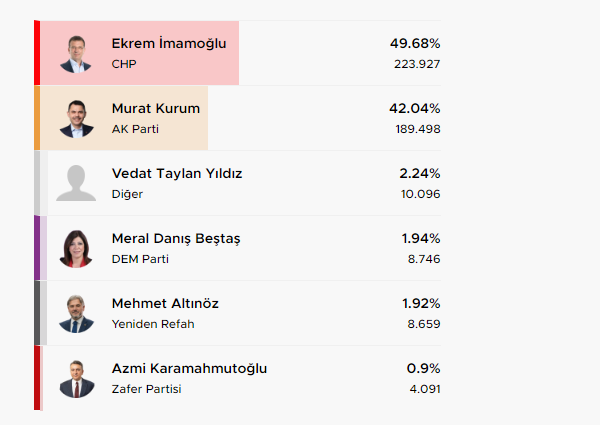Select the Meral Danış Beştaş name
This screenshot has height=425, width=600.
click(176, 239)
